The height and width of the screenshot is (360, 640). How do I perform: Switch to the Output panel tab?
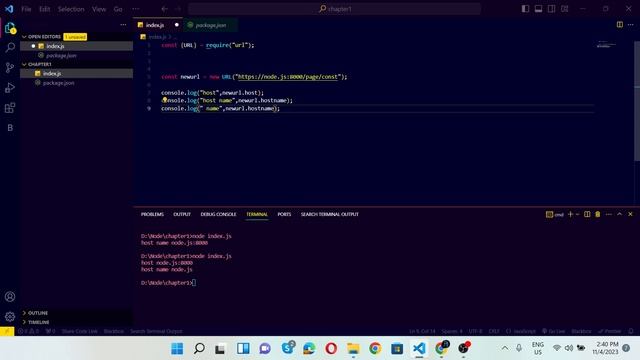pos(182,214)
